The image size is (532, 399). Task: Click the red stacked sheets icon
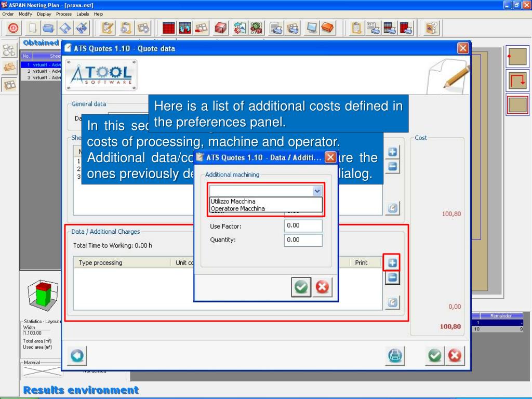tap(220, 28)
